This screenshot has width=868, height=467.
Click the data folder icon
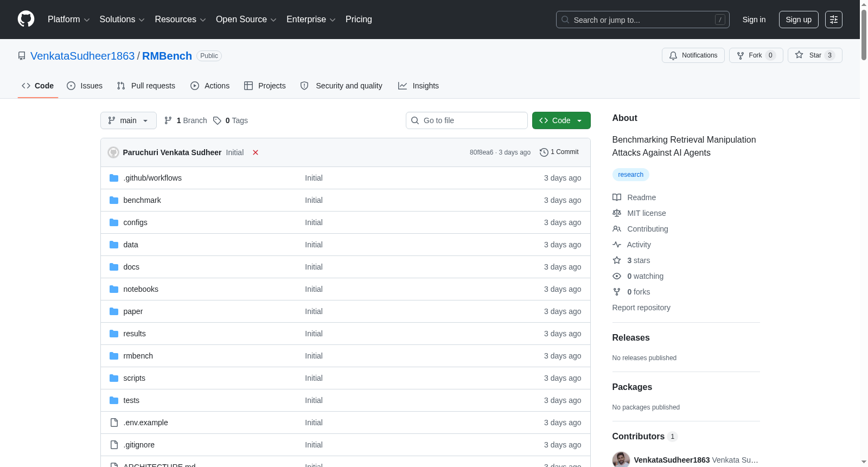[x=114, y=245]
